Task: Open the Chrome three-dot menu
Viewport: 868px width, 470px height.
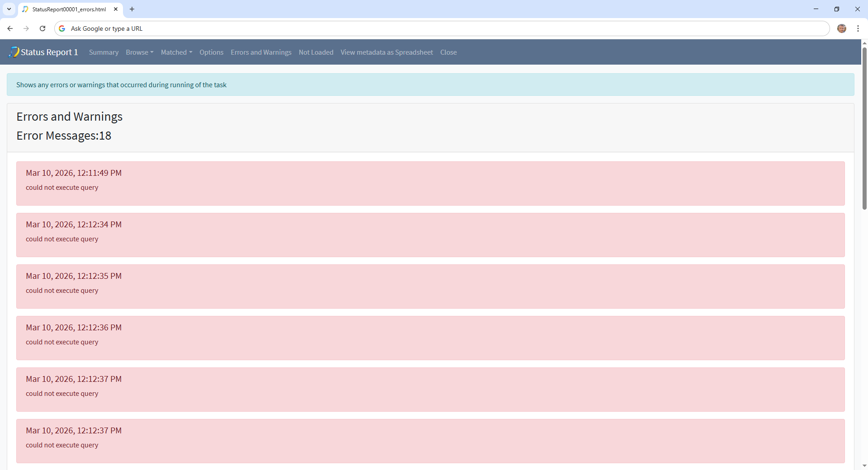Action: pos(858,28)
